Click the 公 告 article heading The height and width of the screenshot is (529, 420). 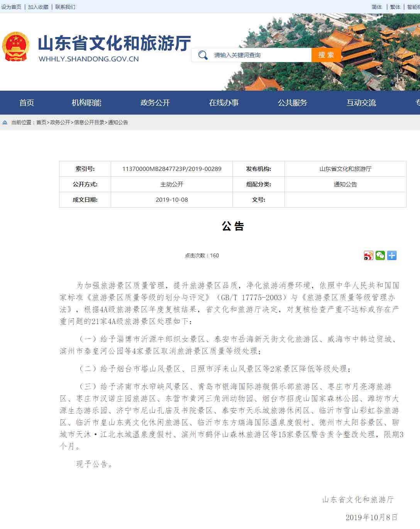click(233, 226)
